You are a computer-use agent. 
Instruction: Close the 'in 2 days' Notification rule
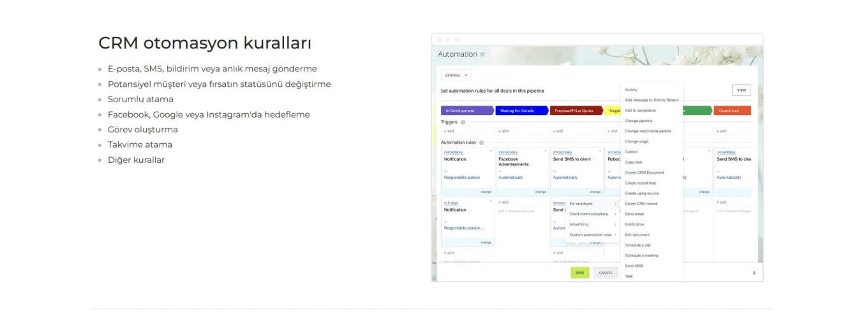(490, 202)
